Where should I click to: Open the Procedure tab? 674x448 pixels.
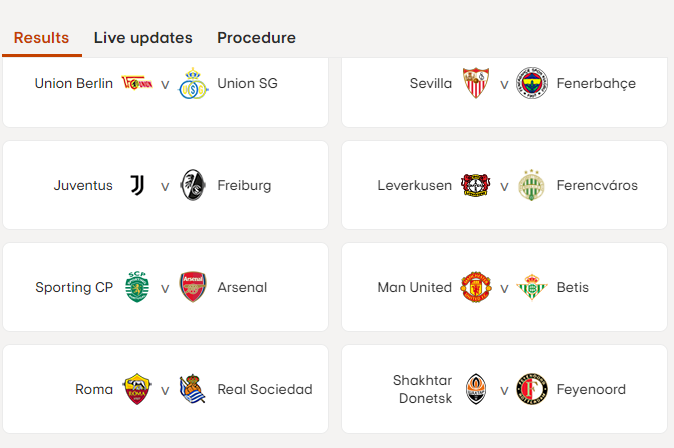click(x=256, y=38)
